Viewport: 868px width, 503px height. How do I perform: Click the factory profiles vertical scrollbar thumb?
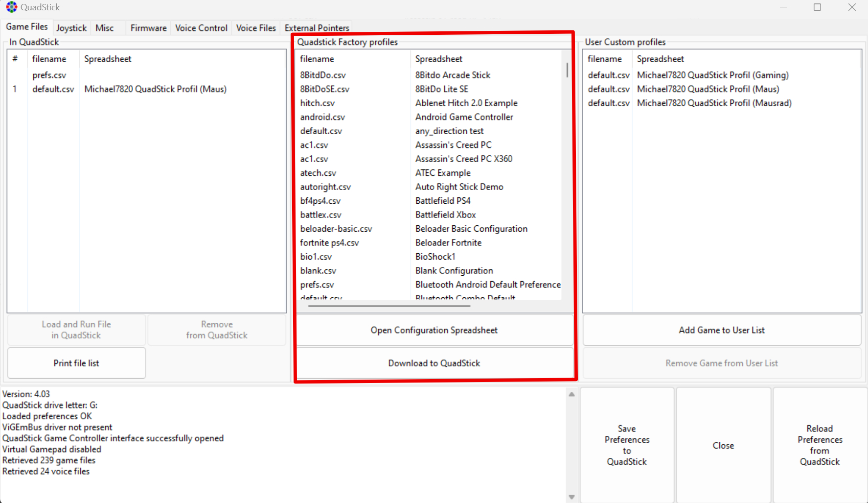click(x=567, y=70)
